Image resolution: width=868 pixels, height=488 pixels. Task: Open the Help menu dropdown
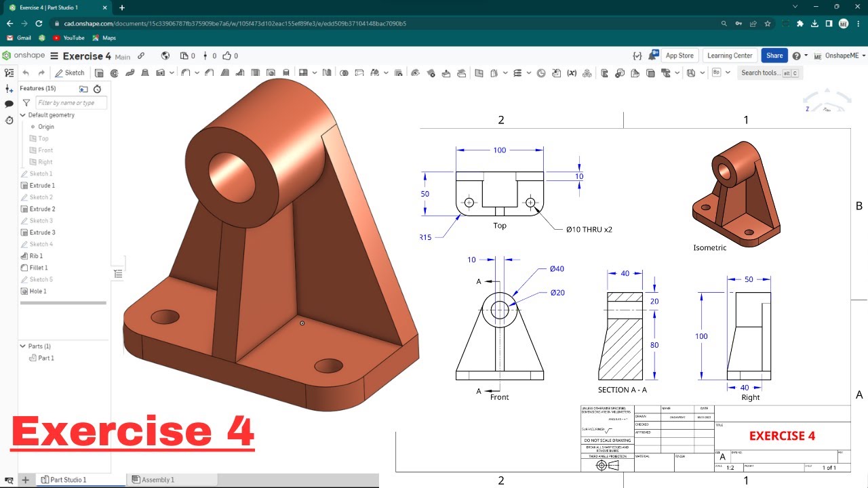800,56
